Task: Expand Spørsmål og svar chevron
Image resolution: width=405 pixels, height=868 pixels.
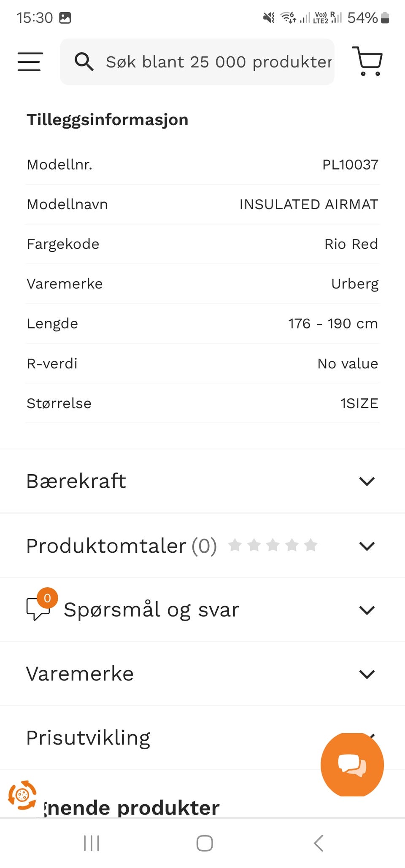Action: tap(367, 610)
